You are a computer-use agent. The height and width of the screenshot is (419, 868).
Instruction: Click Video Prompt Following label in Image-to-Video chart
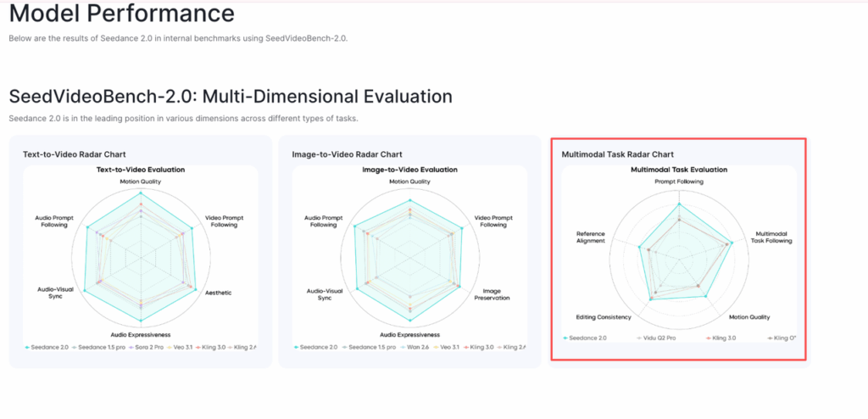[x=493, y=221]
